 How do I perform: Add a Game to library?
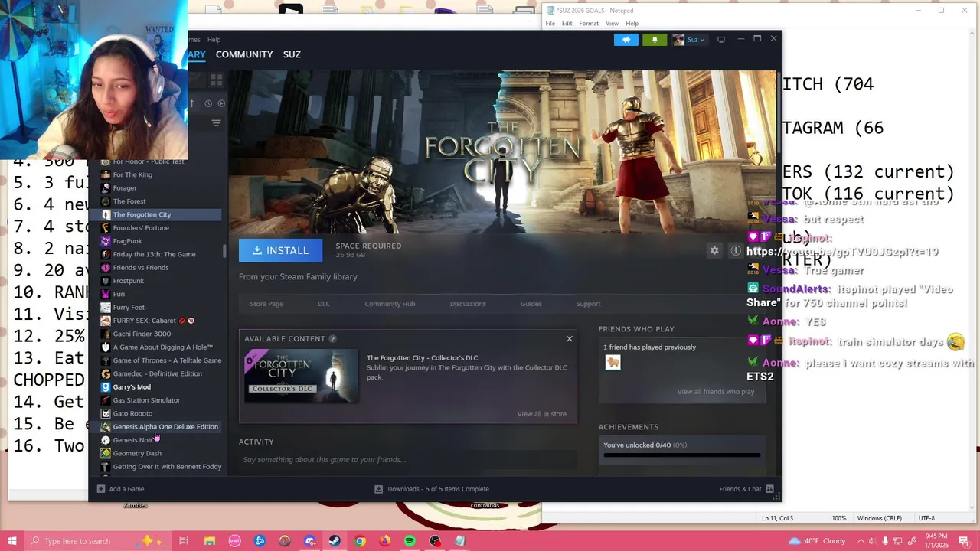[120, 489]
